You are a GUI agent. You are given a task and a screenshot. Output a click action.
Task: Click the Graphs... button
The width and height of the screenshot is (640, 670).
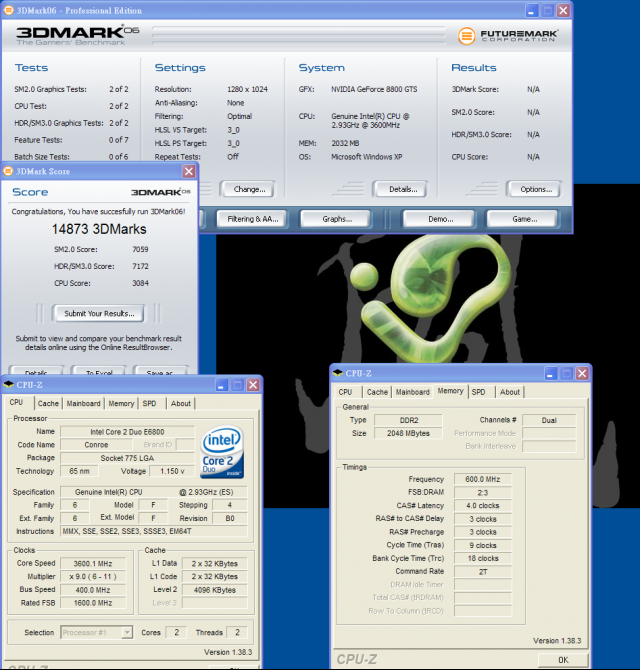tap(337, 219)
